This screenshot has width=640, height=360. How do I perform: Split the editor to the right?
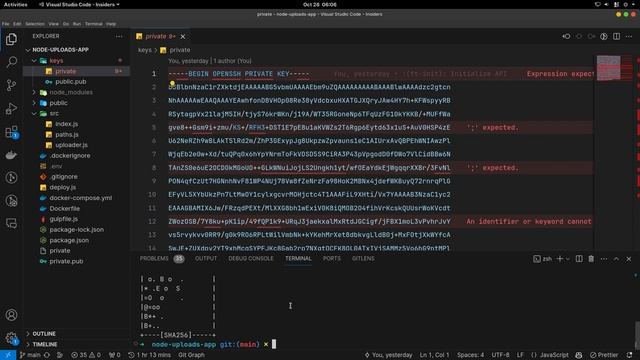616,36
